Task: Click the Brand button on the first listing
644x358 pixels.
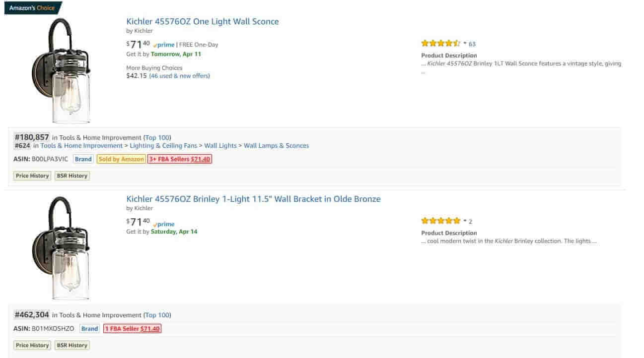Action: pos(83,159)
